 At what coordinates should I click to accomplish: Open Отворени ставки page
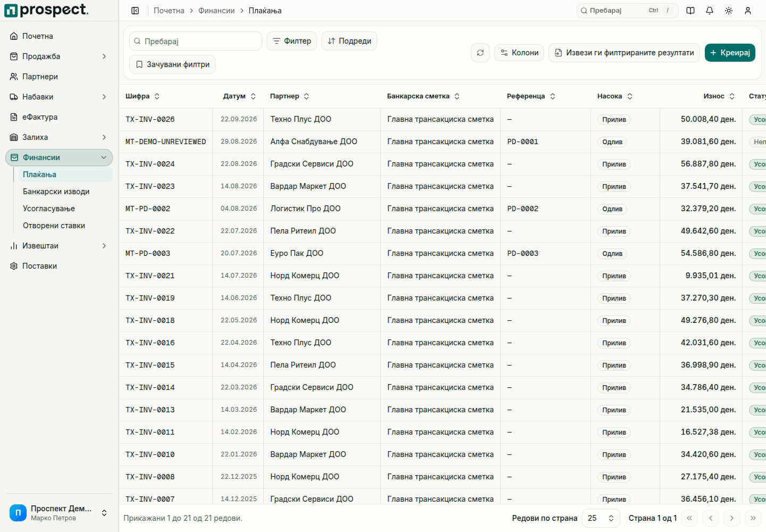pyautogui.click(x=65, y=226)
